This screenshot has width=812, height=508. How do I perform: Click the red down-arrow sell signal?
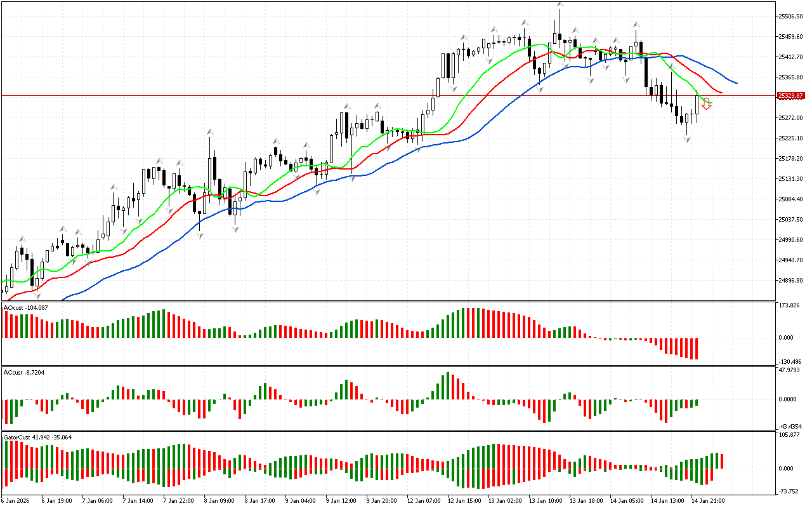(x=707, y=105)
